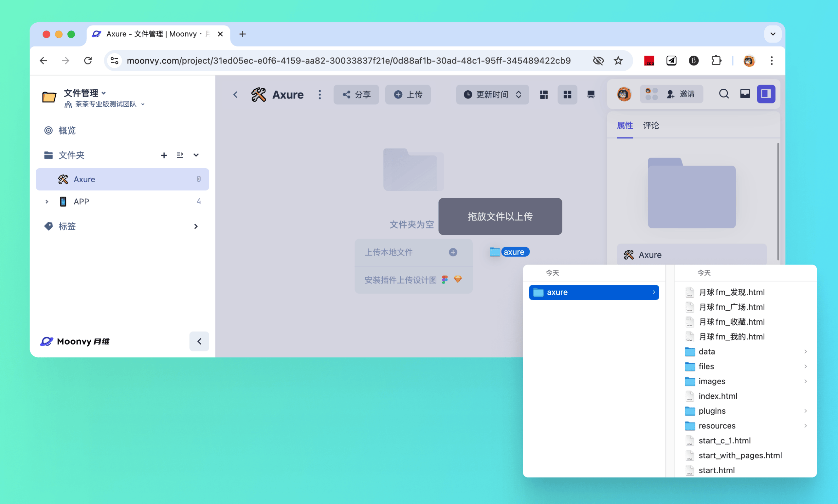The width and height of the screenshot is (838, 504).
Task: Switch to the 评论 tab
Action: (651, 126)
